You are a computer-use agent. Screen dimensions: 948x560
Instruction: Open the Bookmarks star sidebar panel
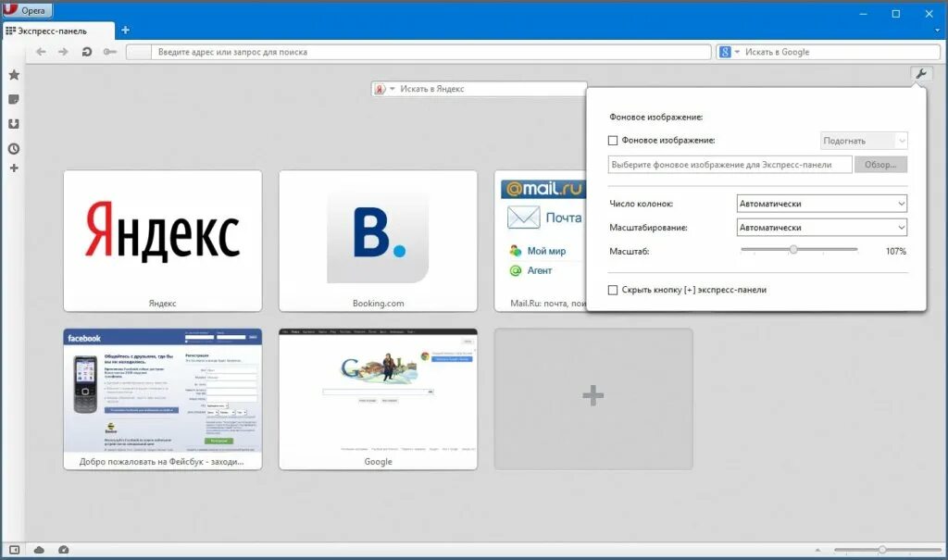point(14,75)
